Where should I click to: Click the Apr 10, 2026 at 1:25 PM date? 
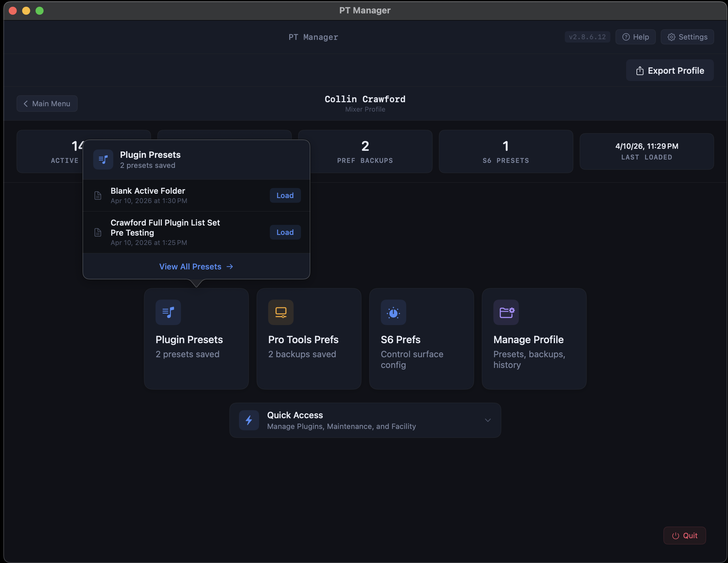pos(149,243)
